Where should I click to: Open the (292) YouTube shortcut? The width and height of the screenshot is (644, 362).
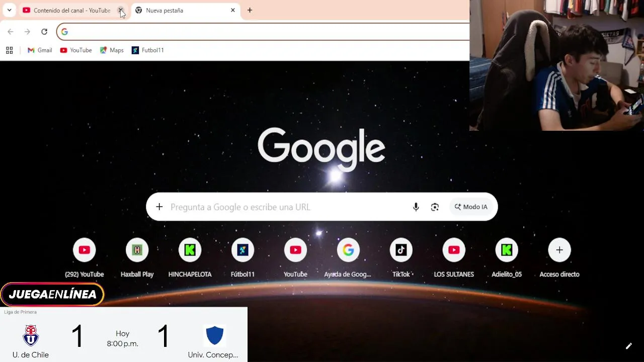coord(85,258)
